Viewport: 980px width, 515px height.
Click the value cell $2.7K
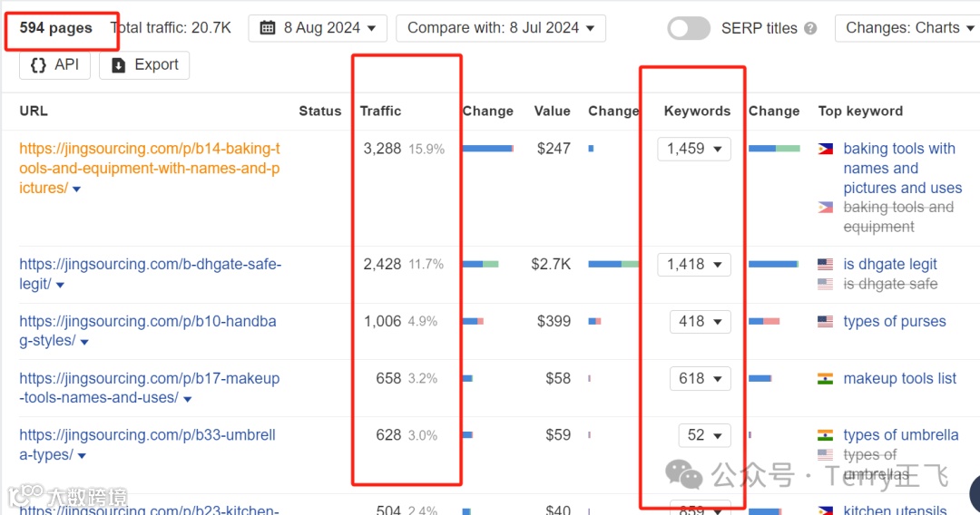tap(551, 264)
